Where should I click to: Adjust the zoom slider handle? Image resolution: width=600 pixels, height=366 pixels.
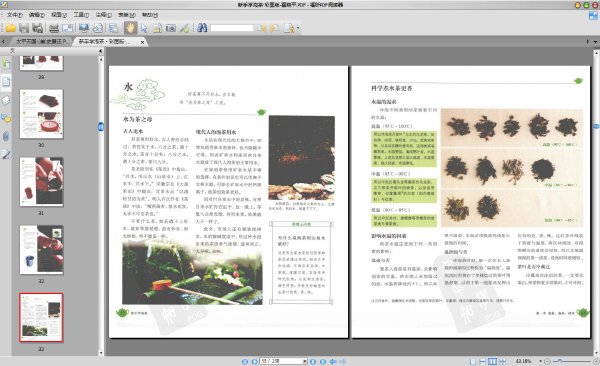coord(560,361)
